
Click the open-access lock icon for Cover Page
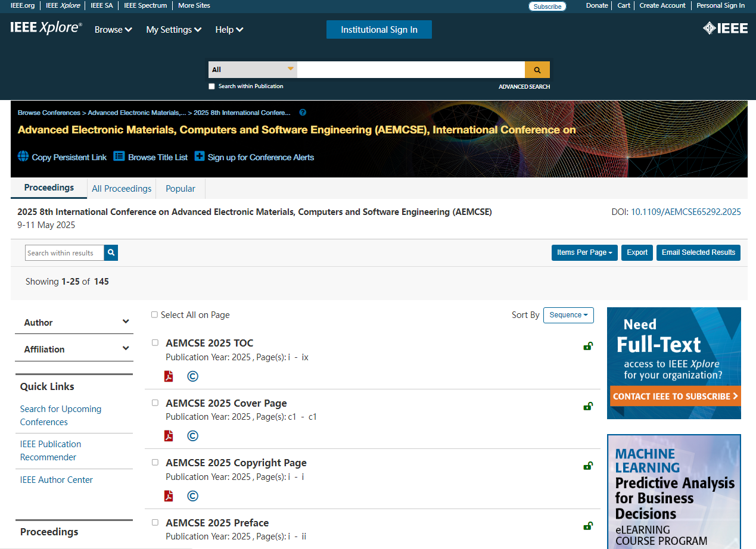[x=588, y=406]
